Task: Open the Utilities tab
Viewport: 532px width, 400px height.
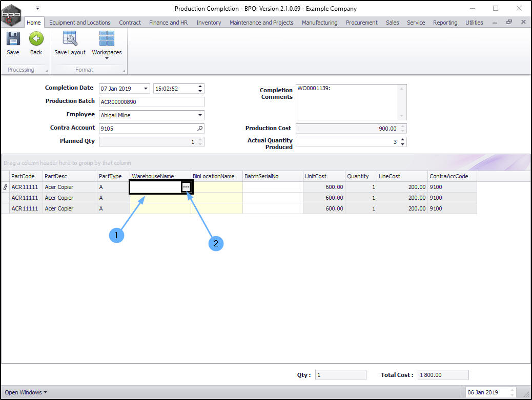Action: pyautogui.click(x=474, y=23)
